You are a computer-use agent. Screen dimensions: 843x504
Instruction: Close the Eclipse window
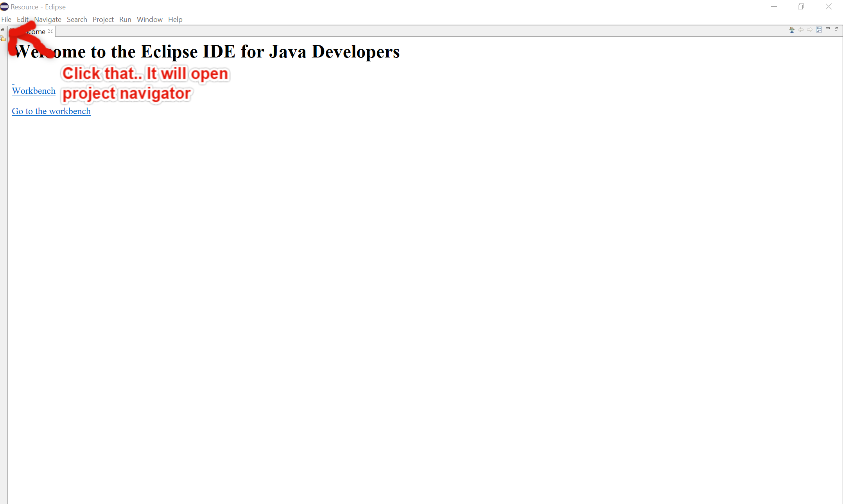click(829, 7)
